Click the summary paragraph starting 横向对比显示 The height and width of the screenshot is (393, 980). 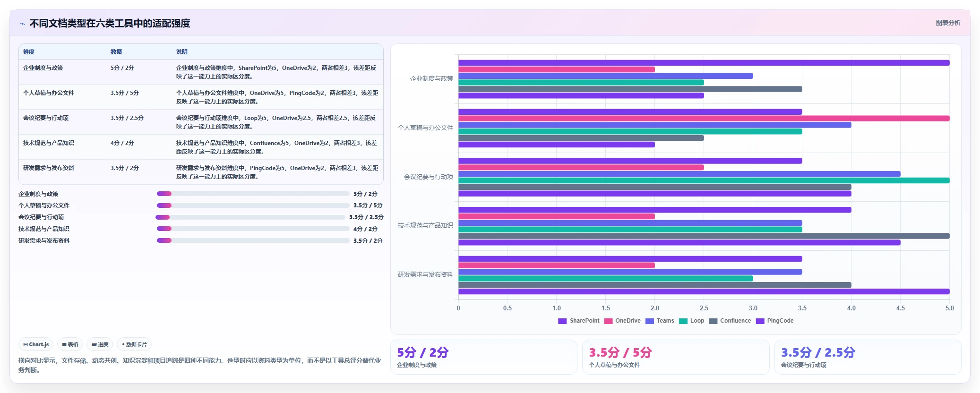tap(199, 365)
